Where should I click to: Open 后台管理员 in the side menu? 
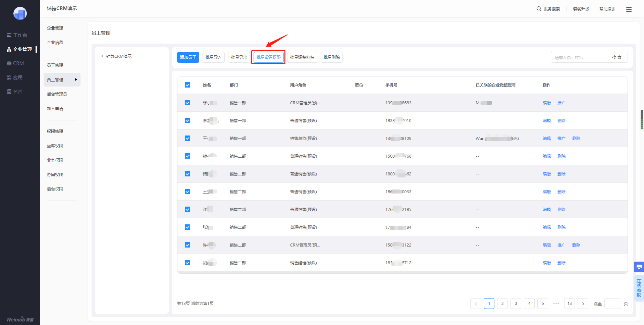(57, 94)
